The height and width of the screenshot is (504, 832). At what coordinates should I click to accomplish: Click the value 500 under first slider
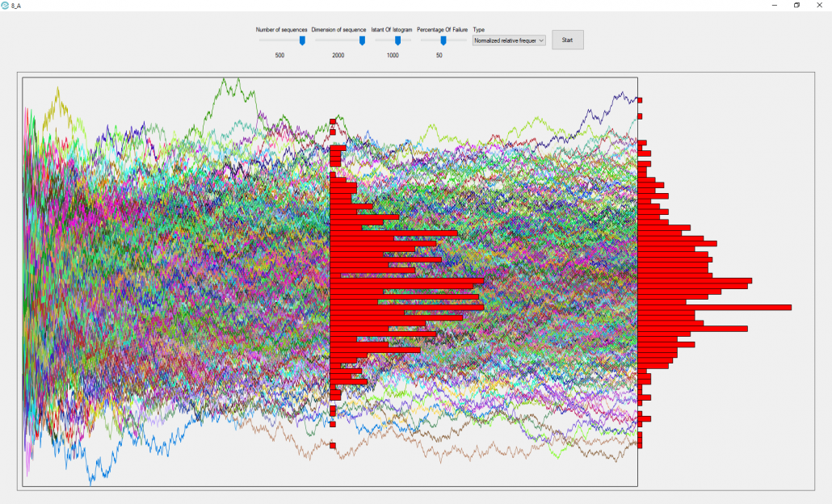click(279, 56)
